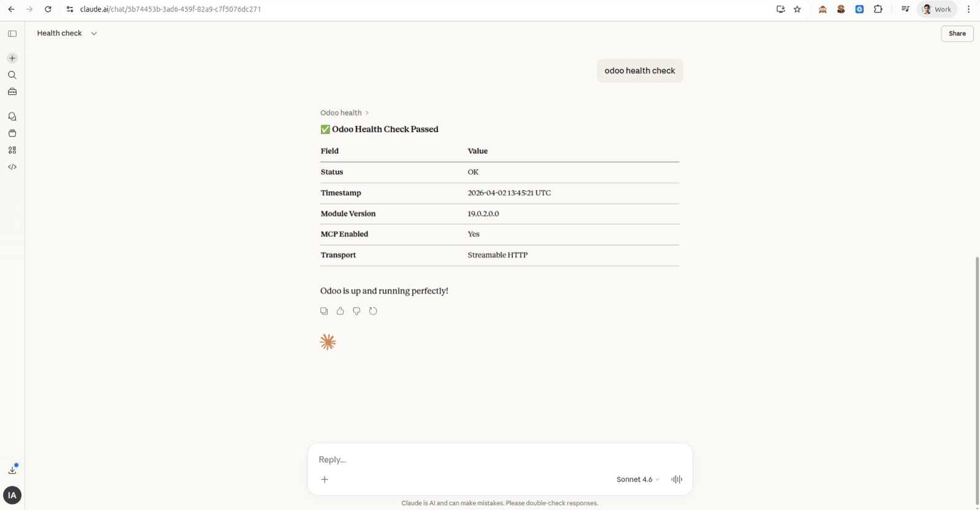Install app via address bar screen icon

pyautogui.click(x=781, y=9)
